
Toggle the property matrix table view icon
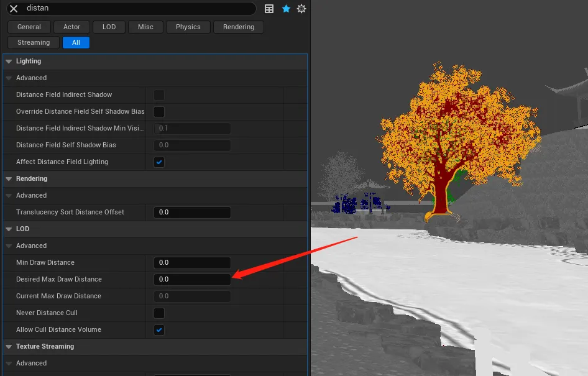269,9
